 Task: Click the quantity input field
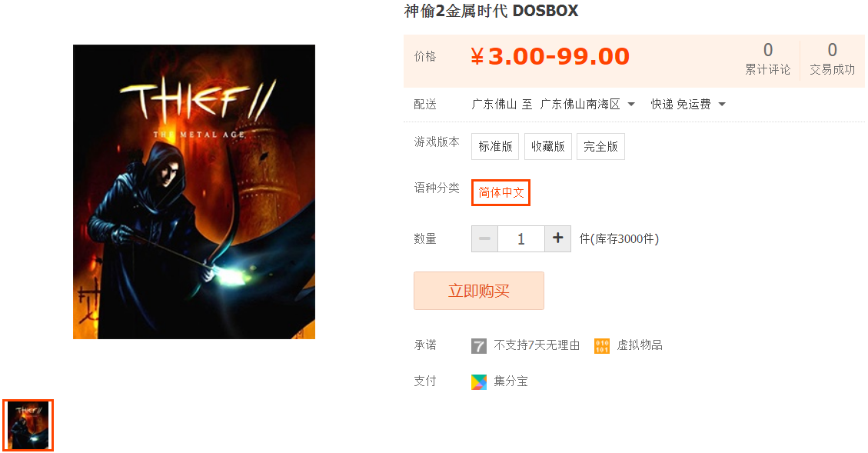point(521,238)
